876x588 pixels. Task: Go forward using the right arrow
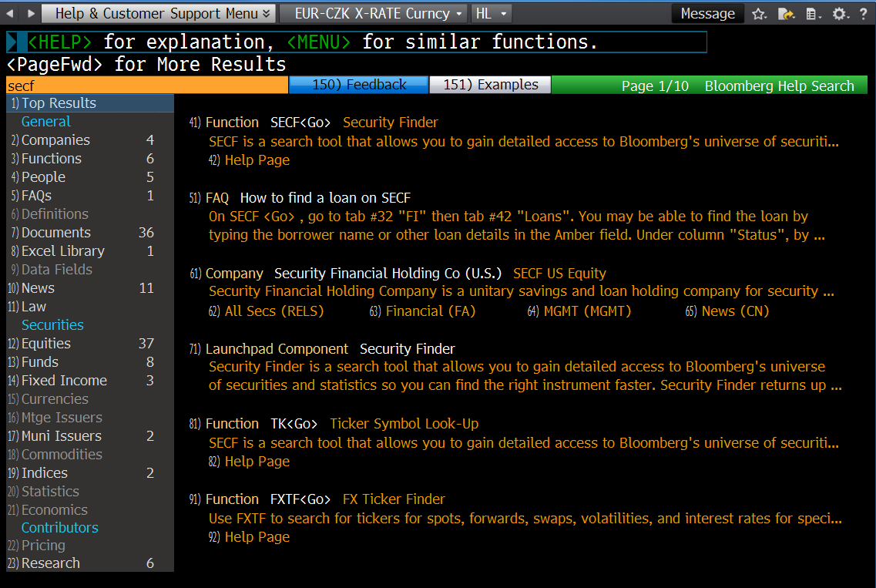(x=31, y=13)
